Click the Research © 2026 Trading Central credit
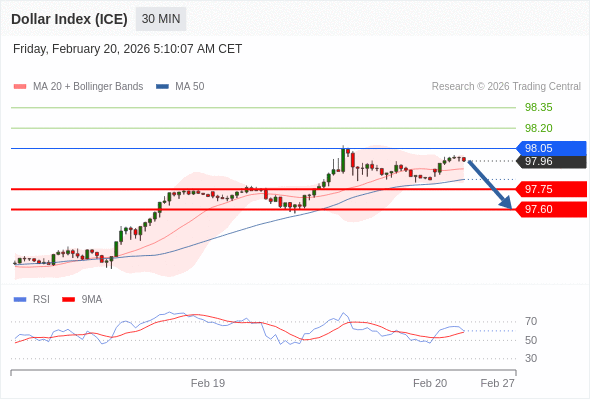This screenshot has height=400, width=590. pos(506,87)
